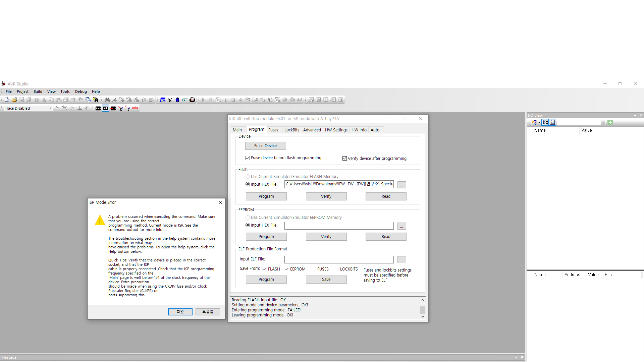This screenshot has width=644, height=362.
Task: Click the New File toolbar icon
Action: (x=6, y=100)
